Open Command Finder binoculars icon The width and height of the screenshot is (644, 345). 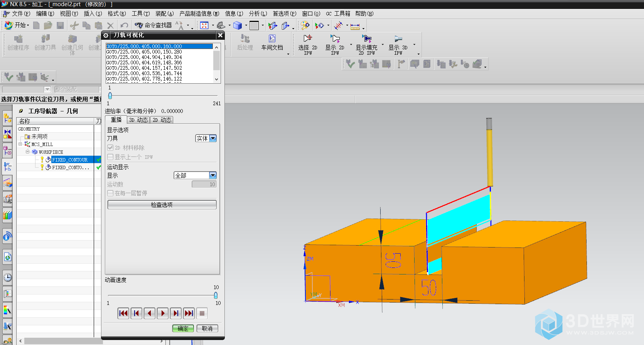[x=139, y=25]
